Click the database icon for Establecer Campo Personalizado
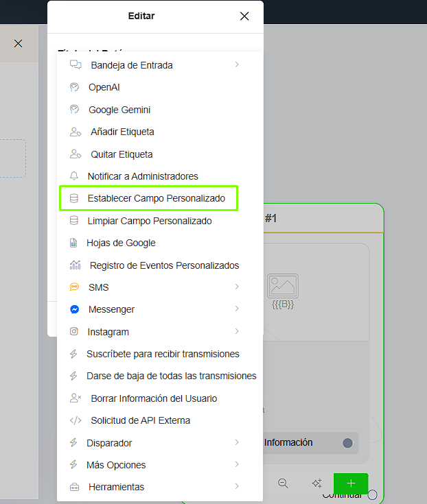The height and width of the screenshot is (504, 427). pyautogui.click(x=74, y=198)
